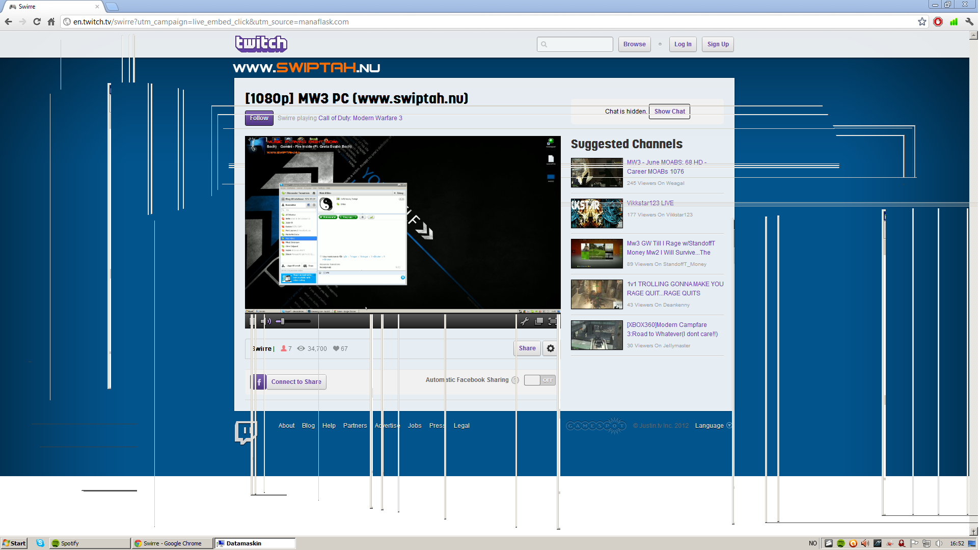Open Action Center flag in tray
Image resolution: width=980 pixels, height=550 pixels.
click(x=914, y=543)
